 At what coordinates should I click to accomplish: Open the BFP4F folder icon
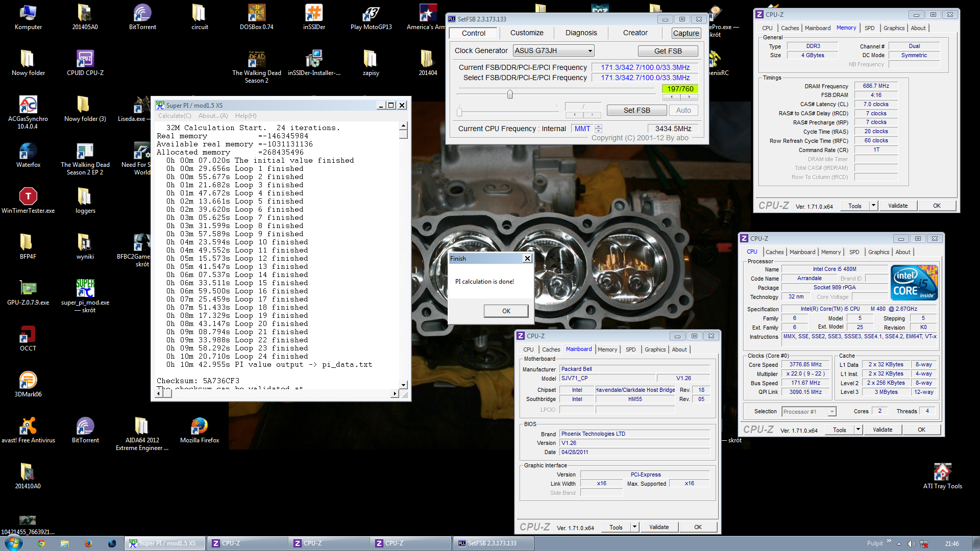tap(28, 247)
